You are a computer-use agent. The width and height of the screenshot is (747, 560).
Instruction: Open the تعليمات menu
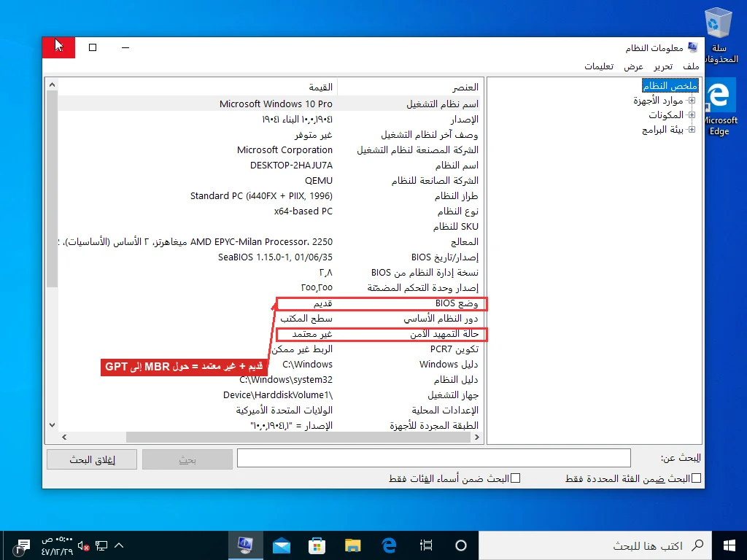tap(599, 66)
